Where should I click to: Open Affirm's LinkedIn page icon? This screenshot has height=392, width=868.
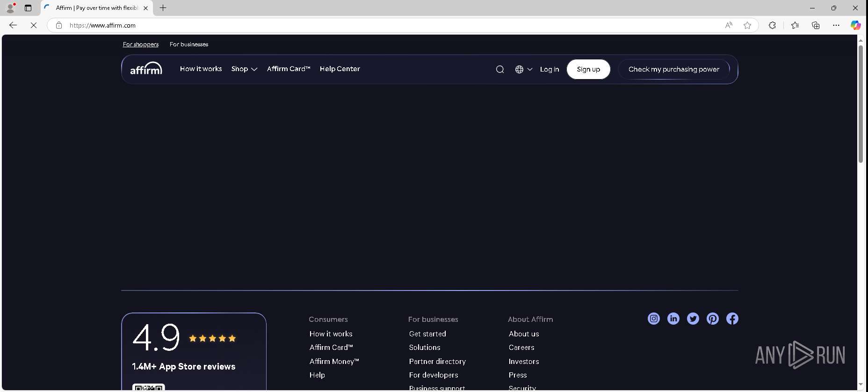point(673,319)
